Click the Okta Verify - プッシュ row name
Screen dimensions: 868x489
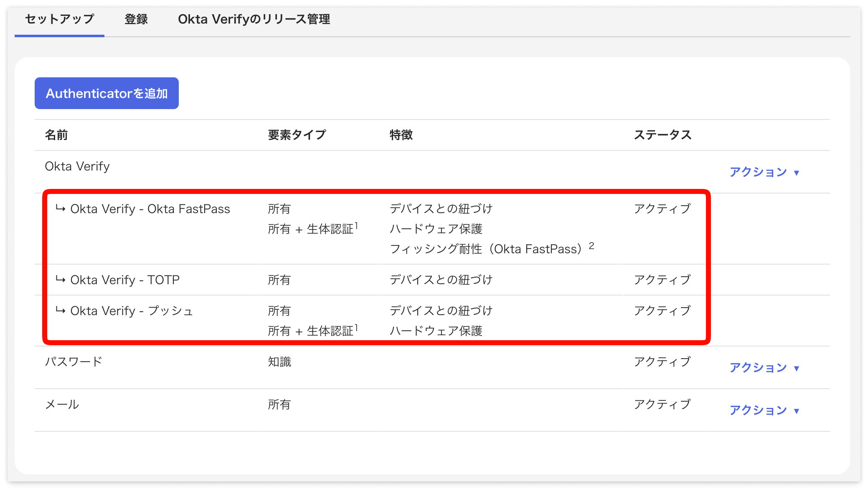(x=132, y=311)
